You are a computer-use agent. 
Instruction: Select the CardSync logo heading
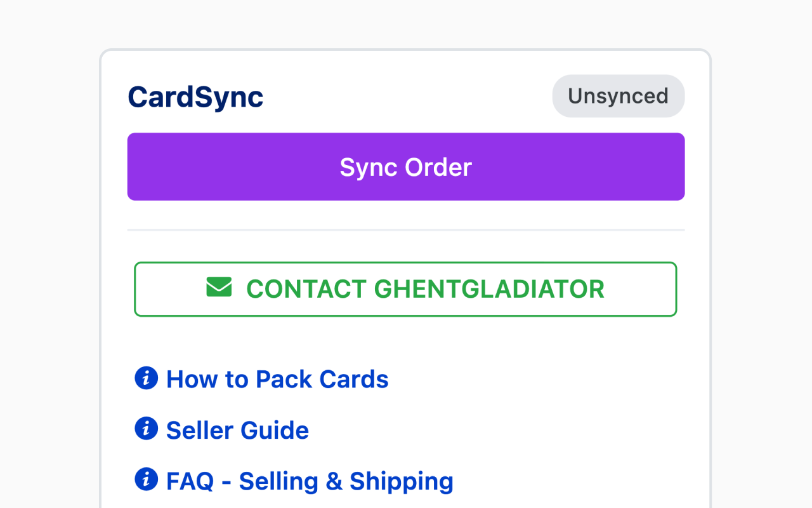coord(195,97)
